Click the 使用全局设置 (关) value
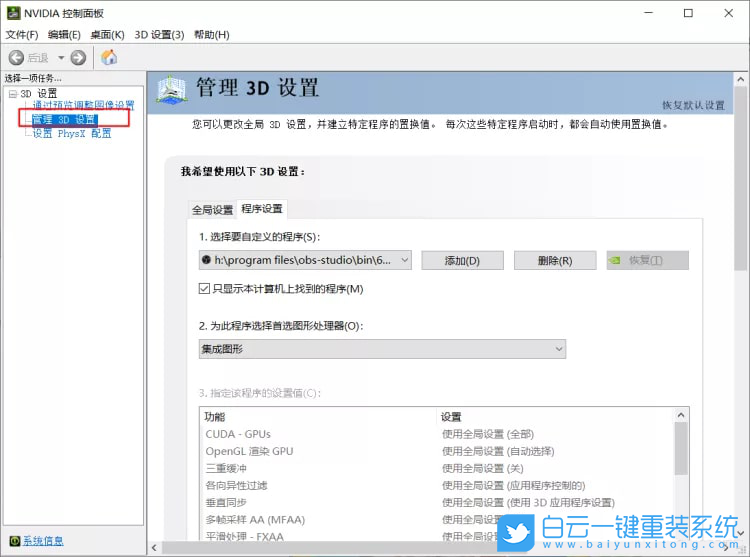The width and height of the screenshot is (750, 557). (x=483, y=469)
